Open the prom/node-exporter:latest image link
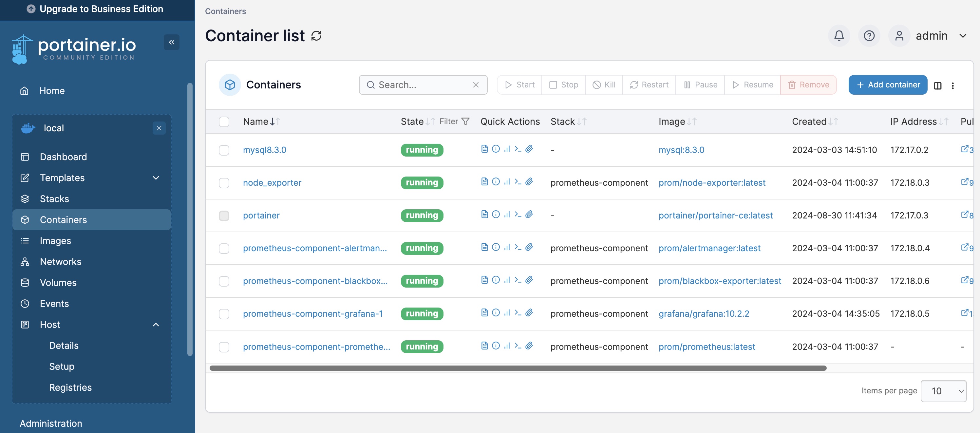The image size is (980, 433). click(x=712, y=183)
